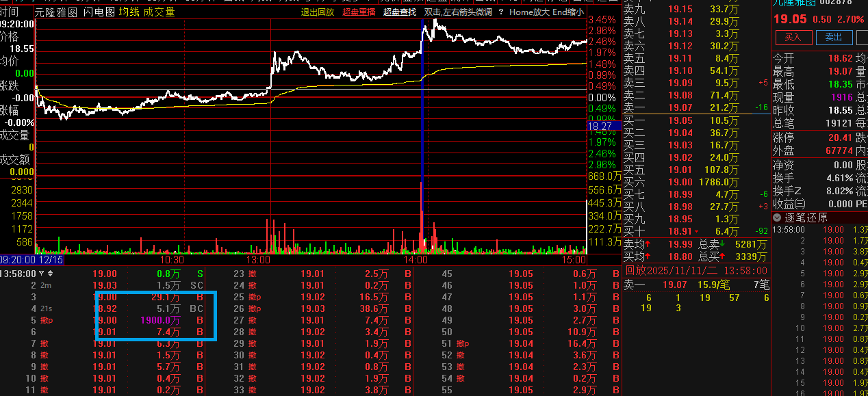Click the 买一 row price 19.05
This screenshot has height=396, width=868.
tap(680, 120)
